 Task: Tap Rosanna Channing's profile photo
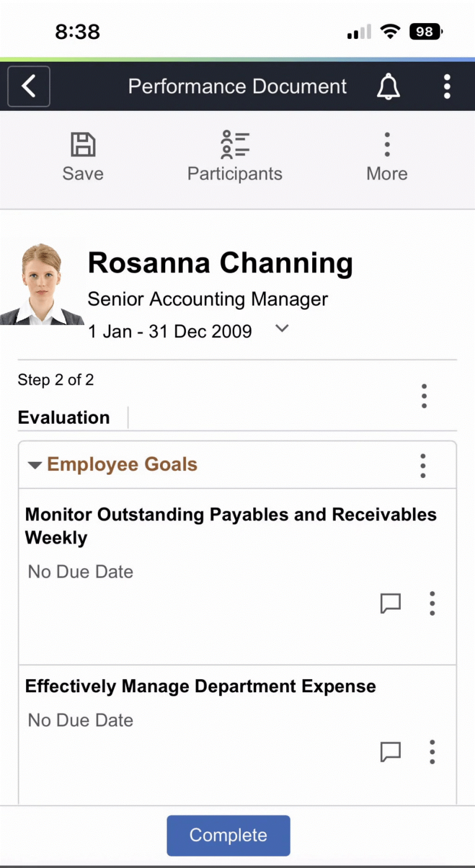[x=41, y=284]
